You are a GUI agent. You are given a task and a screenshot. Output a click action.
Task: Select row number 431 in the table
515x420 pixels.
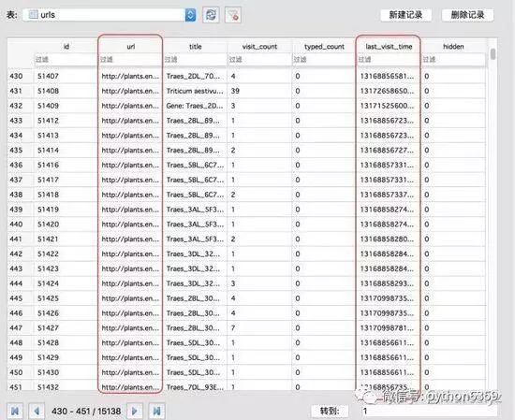(x=17, y=91)
